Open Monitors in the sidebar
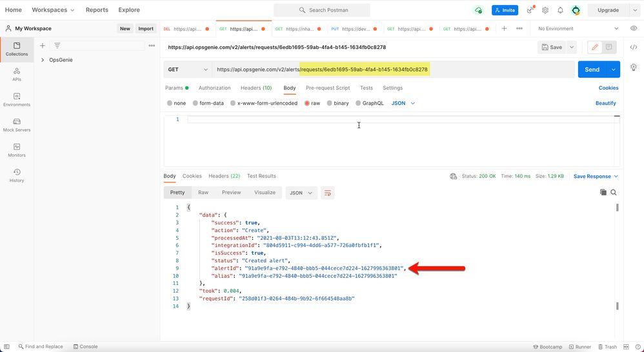Screen dimensions: 644x352 pos(17,150)
